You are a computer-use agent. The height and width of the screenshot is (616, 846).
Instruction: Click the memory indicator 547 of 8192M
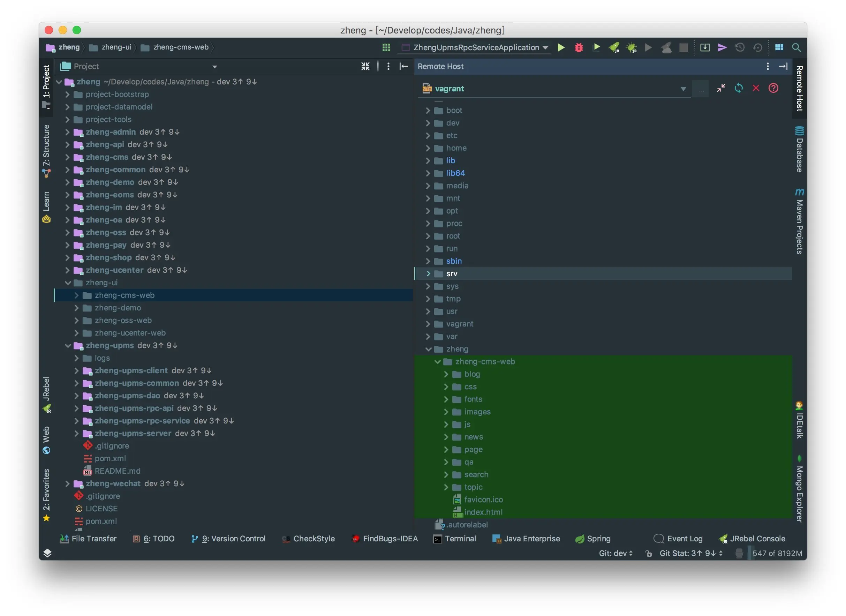coord(777,553)
